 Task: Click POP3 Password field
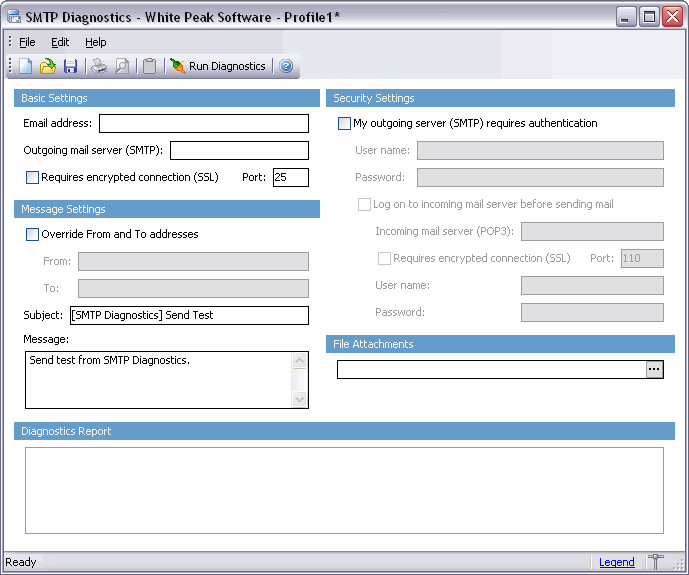pos(592,312)
